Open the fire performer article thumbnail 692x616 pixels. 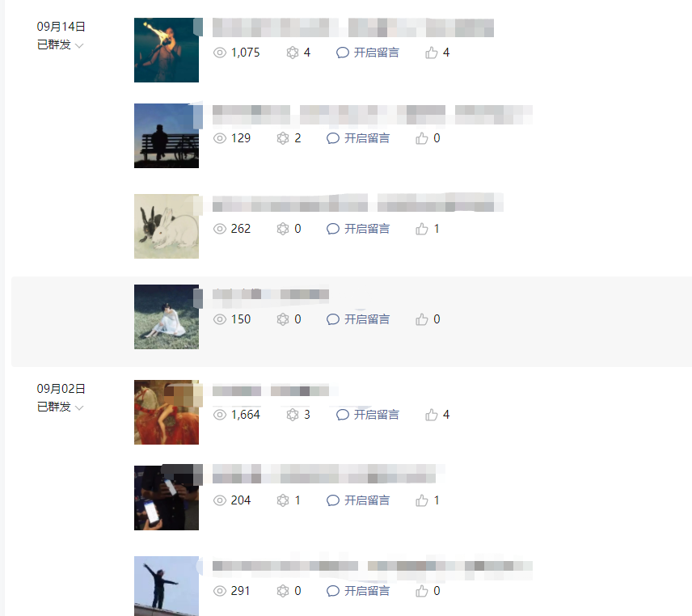[x=167, y=50]
